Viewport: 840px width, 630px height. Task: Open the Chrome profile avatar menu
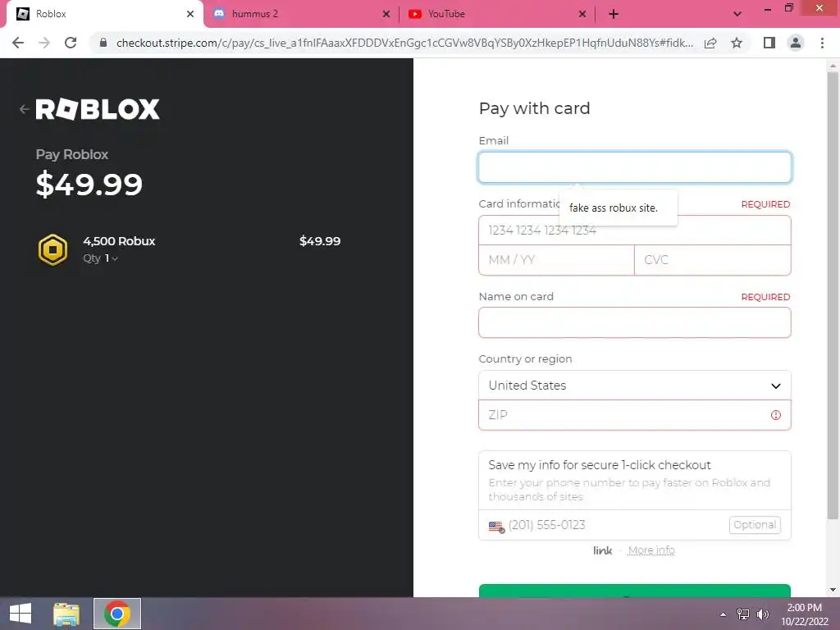pyautogui.click(x=796, y=43)
